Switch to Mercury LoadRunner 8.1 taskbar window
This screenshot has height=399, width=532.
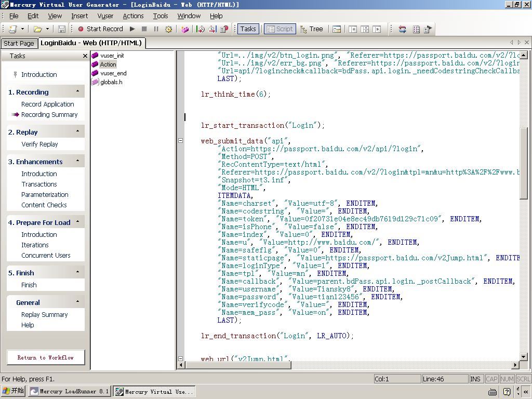tap(70, 392)
